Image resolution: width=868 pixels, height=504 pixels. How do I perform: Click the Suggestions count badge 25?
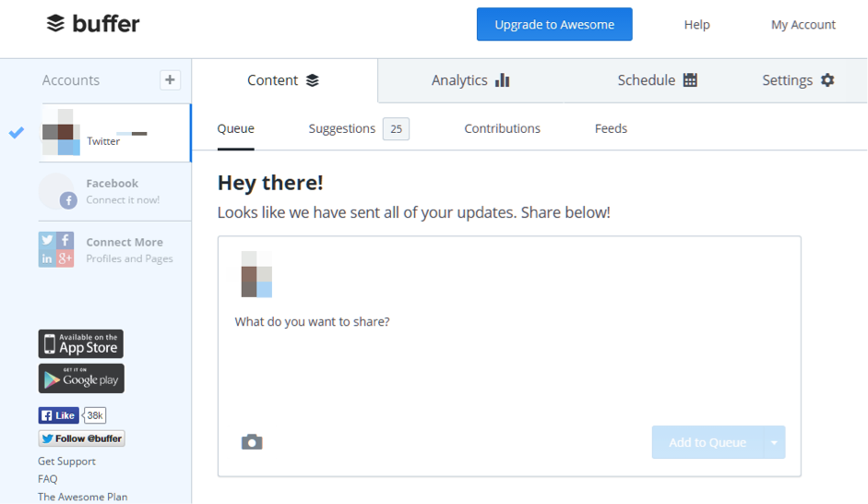396,129
